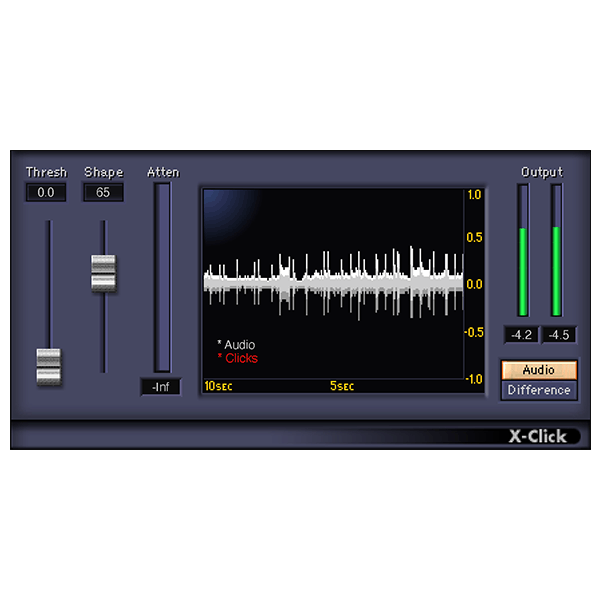Click the 10SEC time marker

click(219, 386)
